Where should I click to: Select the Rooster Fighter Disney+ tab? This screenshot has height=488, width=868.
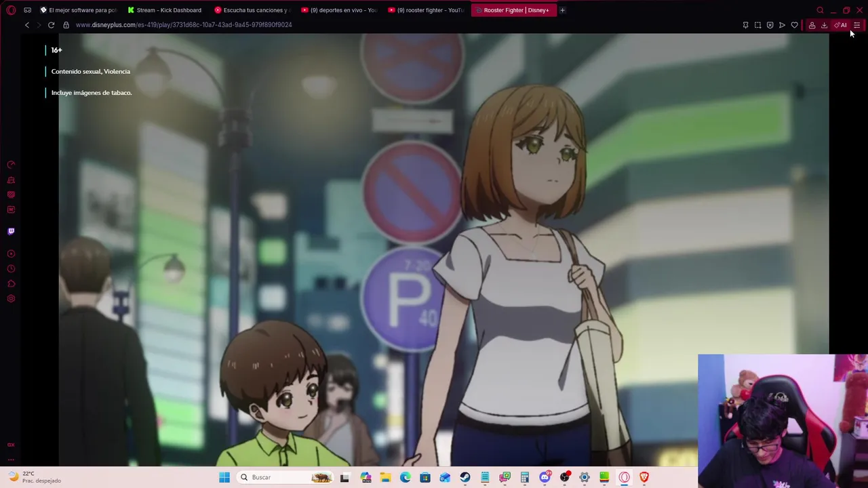(513, 10)
